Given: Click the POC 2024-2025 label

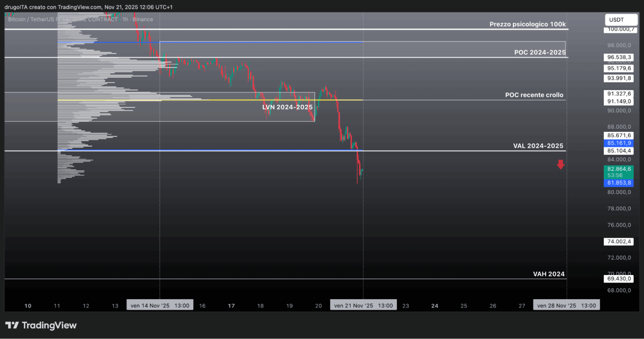Looking at the screenshot, I should (540, 52).
